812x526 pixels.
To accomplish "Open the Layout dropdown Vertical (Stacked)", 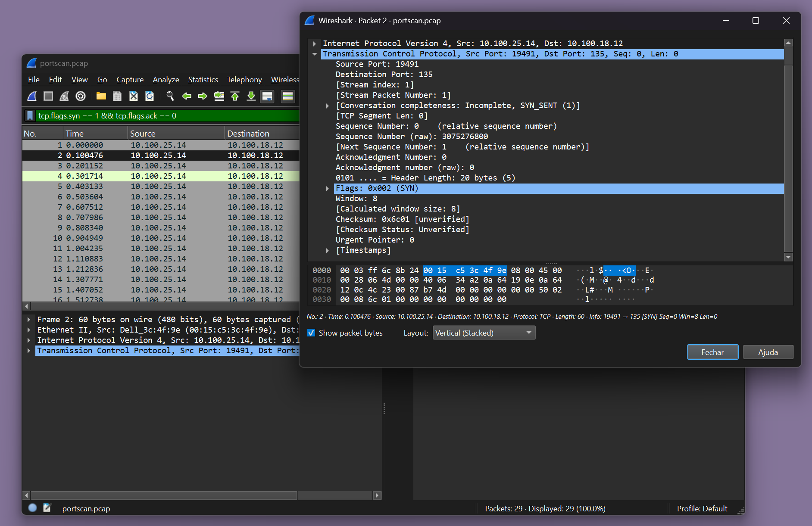I will (x=484, y=333).
